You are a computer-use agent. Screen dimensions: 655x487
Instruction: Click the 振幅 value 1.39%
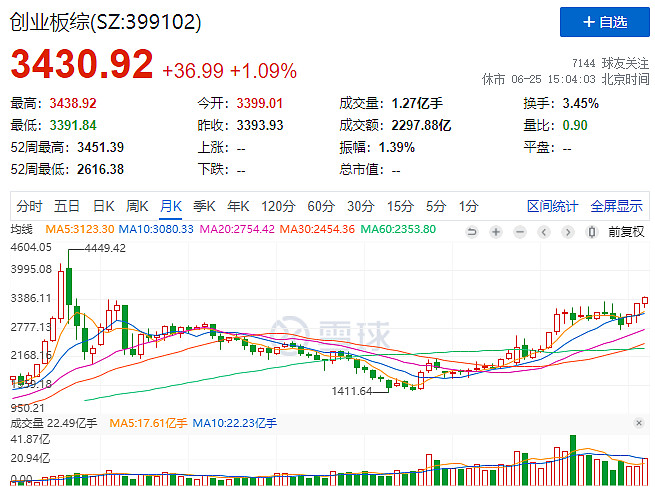point(396,147)
